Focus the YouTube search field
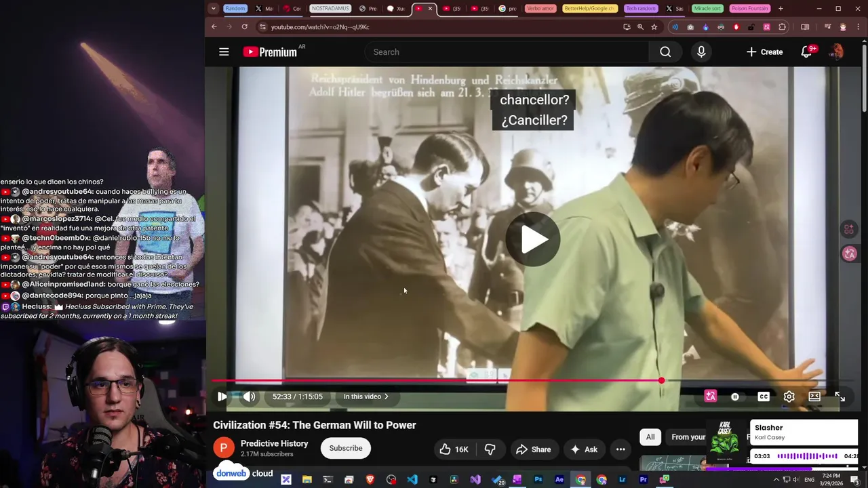 tap(507, 52)
